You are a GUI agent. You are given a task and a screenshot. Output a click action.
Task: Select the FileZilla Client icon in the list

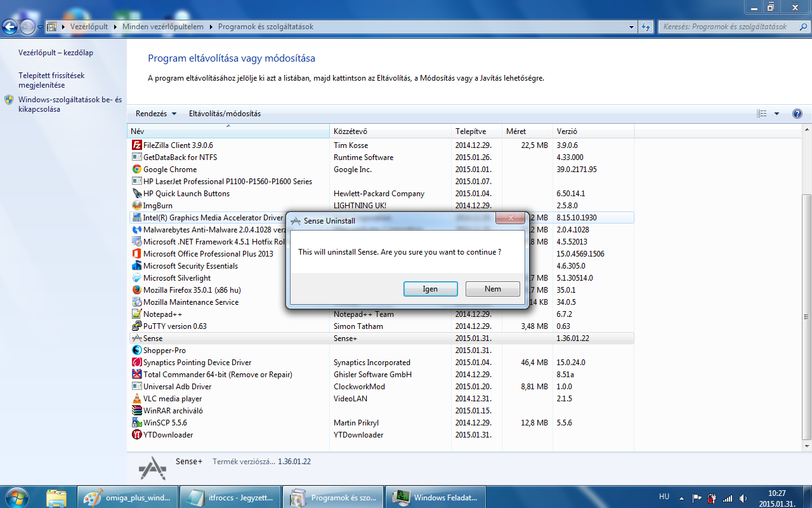[x=136, y=145]
